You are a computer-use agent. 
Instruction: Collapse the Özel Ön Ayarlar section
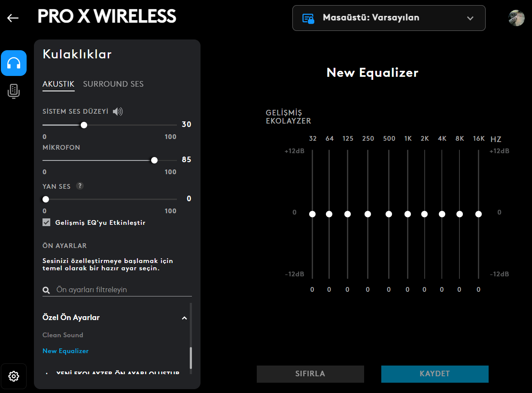[x=184, y=318]
